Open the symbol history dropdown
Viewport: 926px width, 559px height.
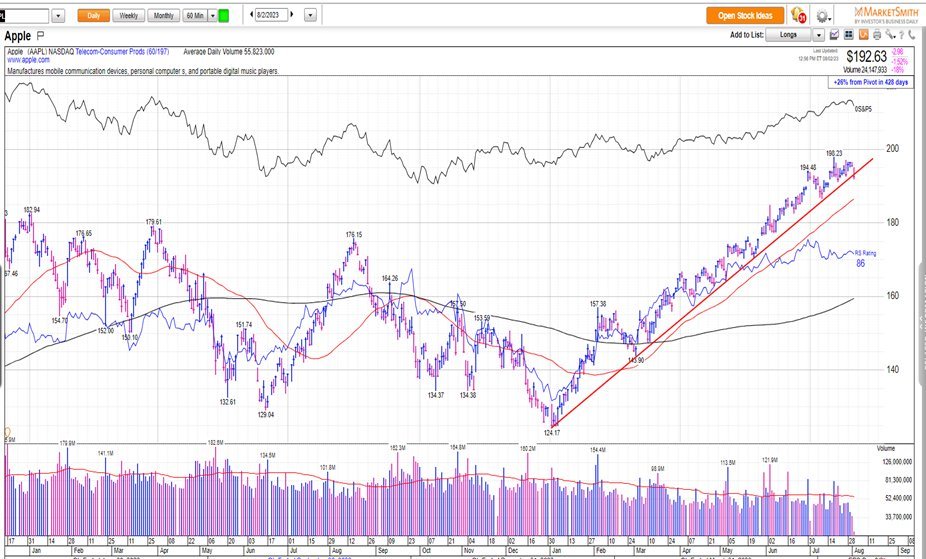pos(58,16)
